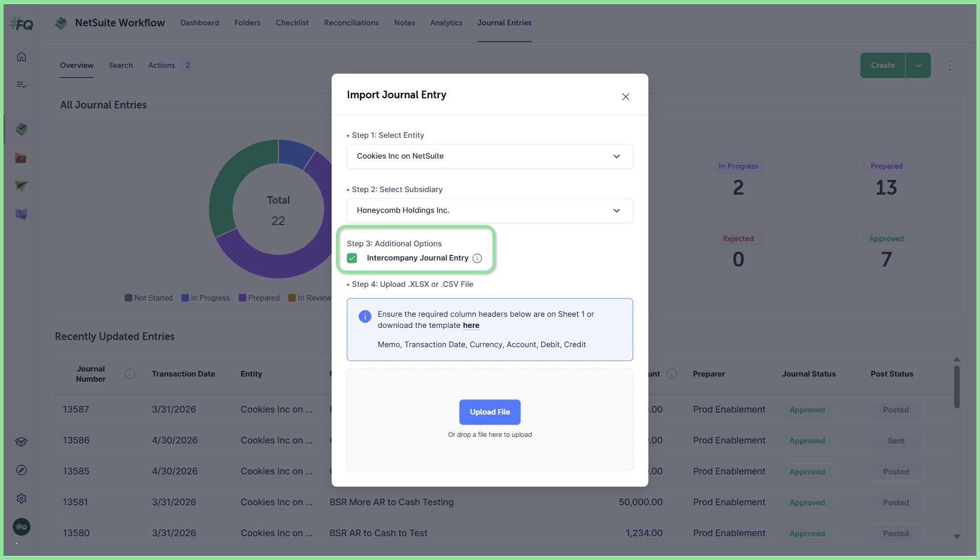Switch to the Search sub-tab
Image resolution: width=980 pixels, height=560 pixels.
[x=121, y=65]
